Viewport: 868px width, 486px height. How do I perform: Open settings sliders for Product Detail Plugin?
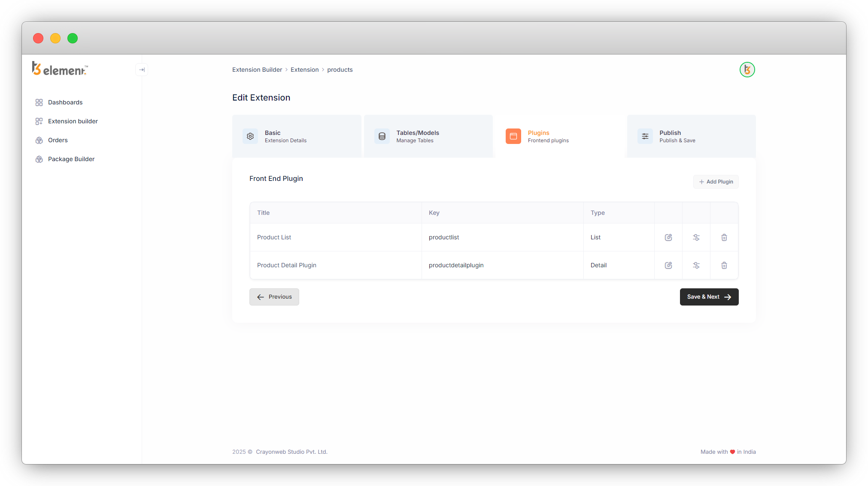pos(696,265)
